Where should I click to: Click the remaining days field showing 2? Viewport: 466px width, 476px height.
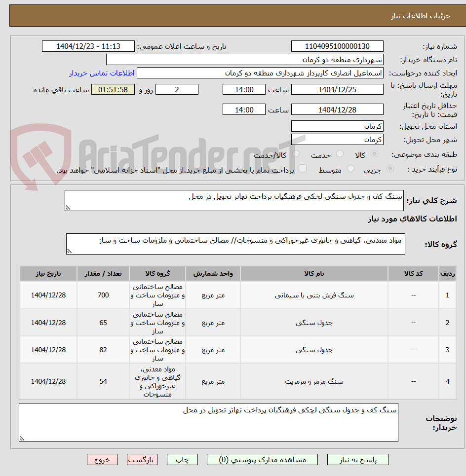[177, 90]
